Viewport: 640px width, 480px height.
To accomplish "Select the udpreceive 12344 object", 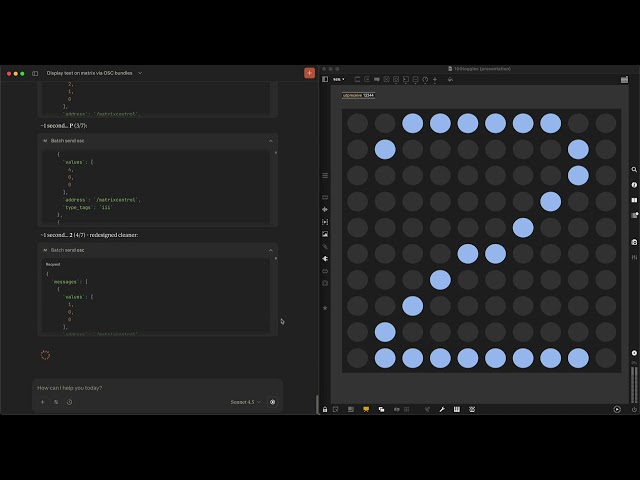I will click(358, 95).
